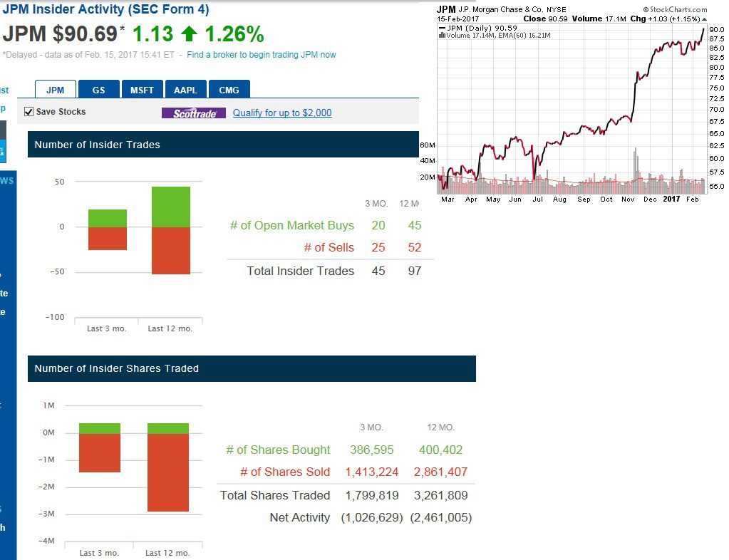Click the JPM price line near November spike
729x560 pixels.
pos(634,98)
